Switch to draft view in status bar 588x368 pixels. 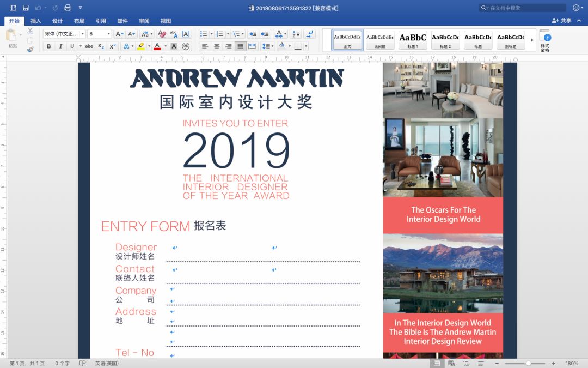point(481,363)
